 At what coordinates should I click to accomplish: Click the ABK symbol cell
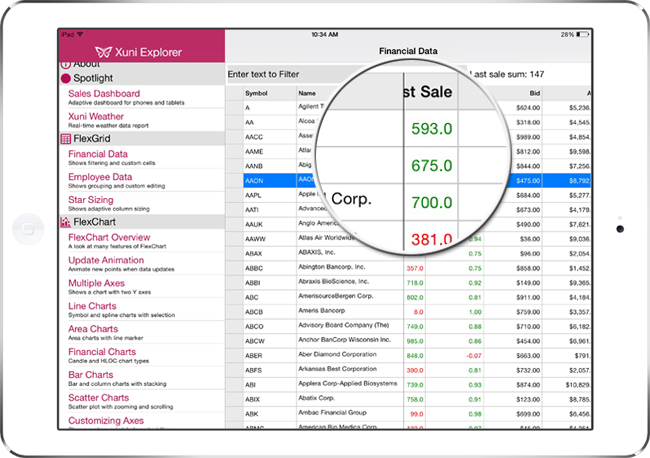[270, 414]
